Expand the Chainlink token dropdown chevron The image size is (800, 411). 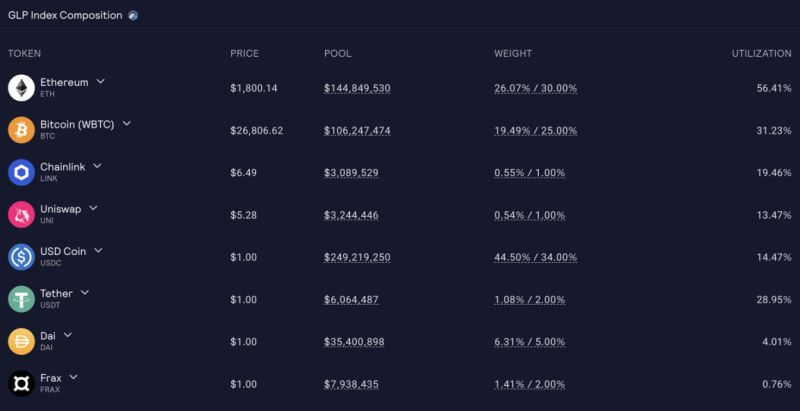pyautogui.click(x=97, y=166)
